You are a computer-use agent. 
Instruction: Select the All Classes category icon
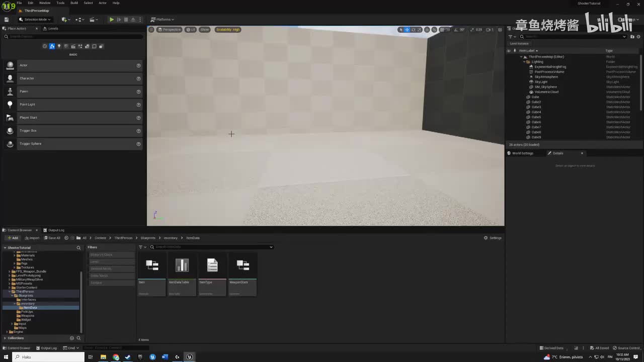(101, 46)
